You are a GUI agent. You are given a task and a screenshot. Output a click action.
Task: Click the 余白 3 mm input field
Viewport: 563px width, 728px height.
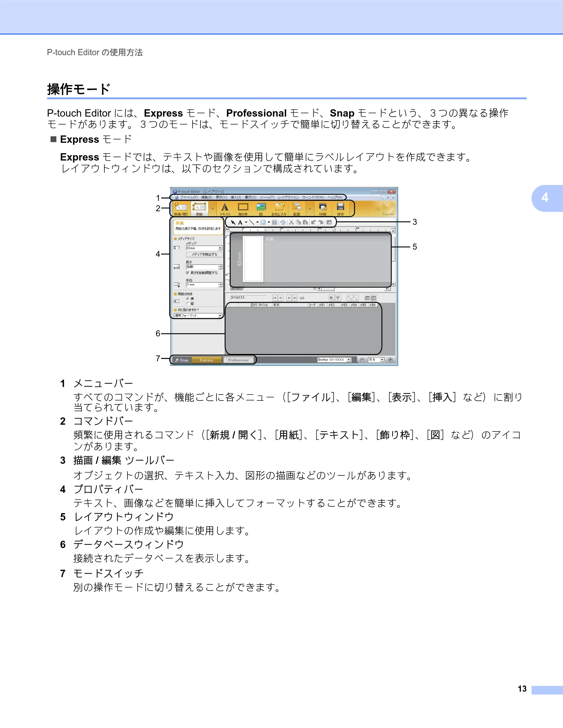coord(202,285)
